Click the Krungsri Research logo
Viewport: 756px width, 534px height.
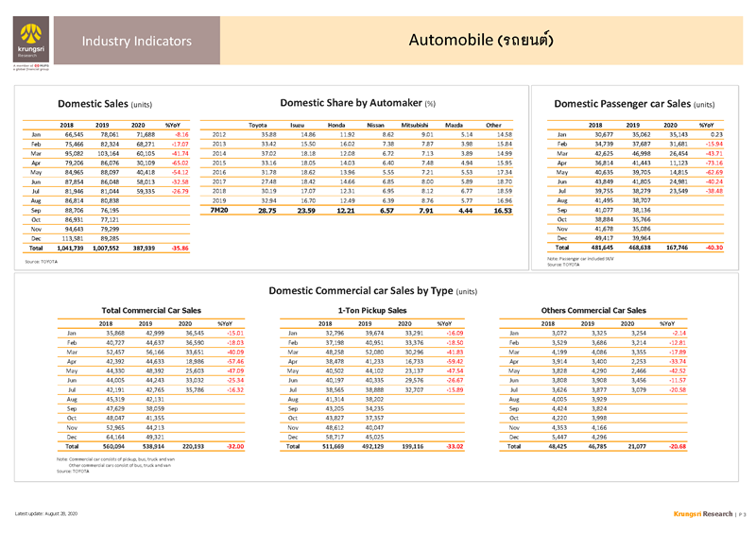(x=26, y=46)
